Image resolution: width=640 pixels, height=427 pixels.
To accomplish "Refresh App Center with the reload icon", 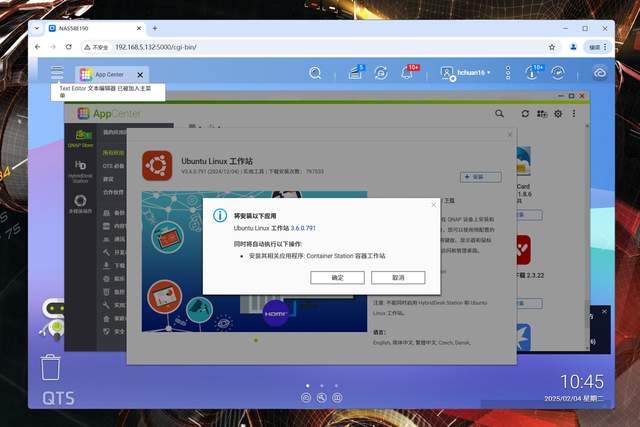I will [525, 113].
